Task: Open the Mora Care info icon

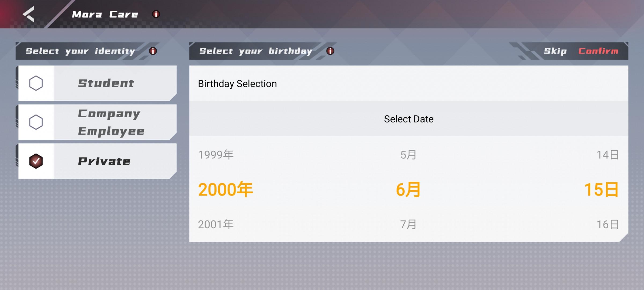Action: pos(156,14)
